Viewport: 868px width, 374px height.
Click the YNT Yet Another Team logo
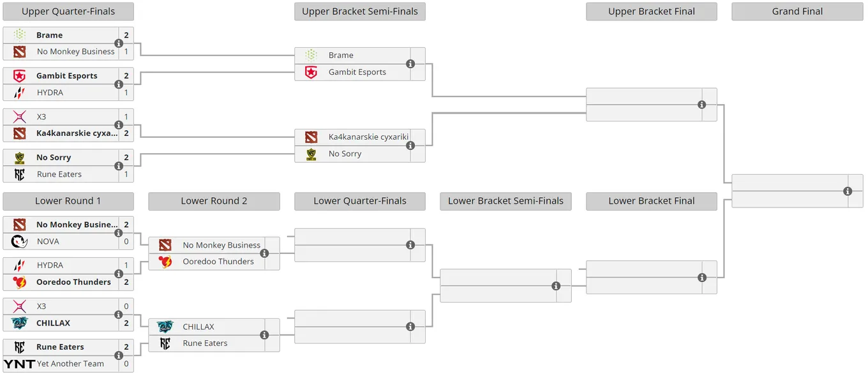19,364
